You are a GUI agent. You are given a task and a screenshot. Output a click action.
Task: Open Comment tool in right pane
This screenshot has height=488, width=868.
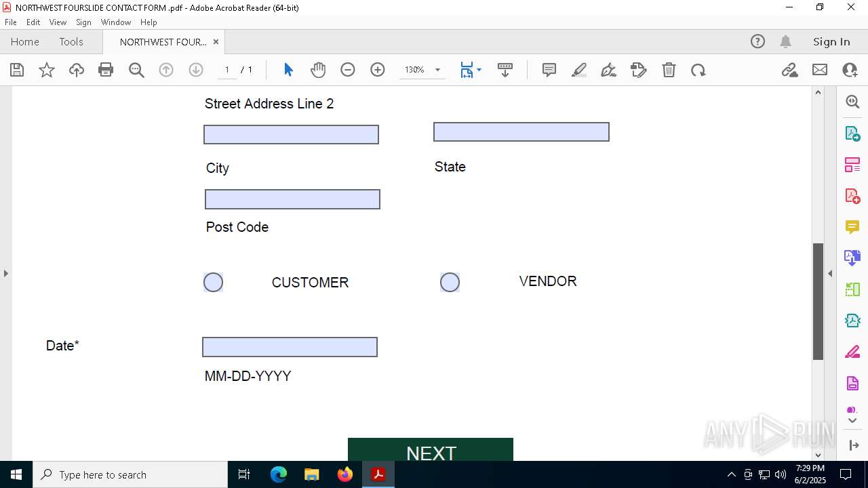pos(852,227)
